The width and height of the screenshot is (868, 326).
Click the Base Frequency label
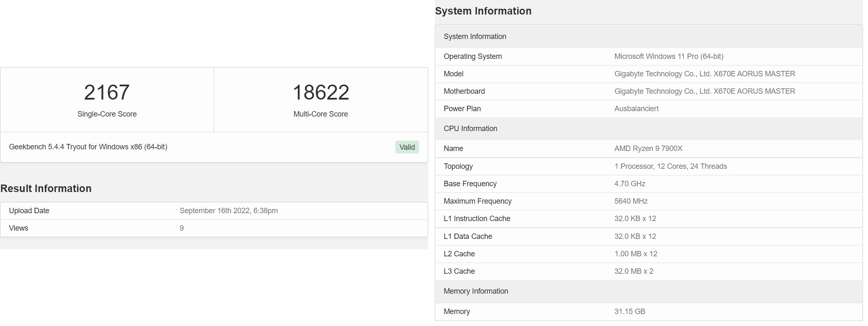coord(470,184)
